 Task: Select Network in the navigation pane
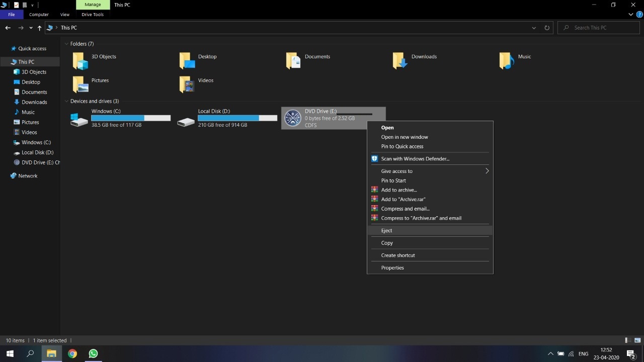coord(28,176)
